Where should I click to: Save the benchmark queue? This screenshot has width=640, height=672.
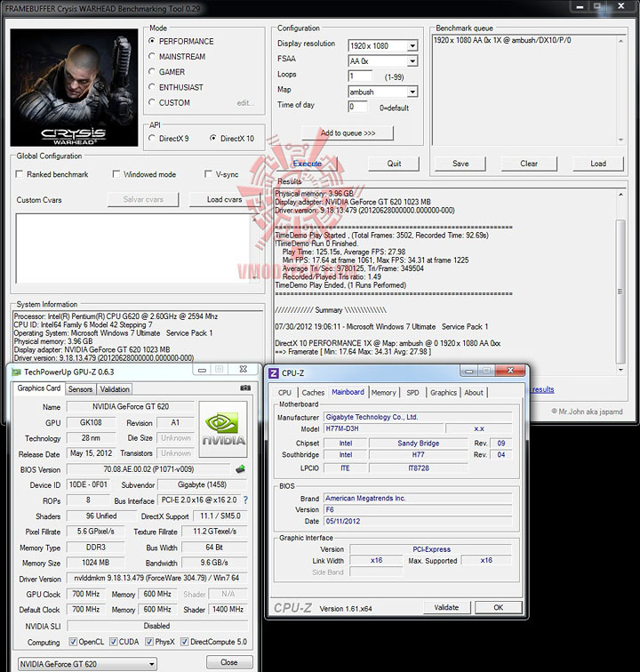pos(460,164)
